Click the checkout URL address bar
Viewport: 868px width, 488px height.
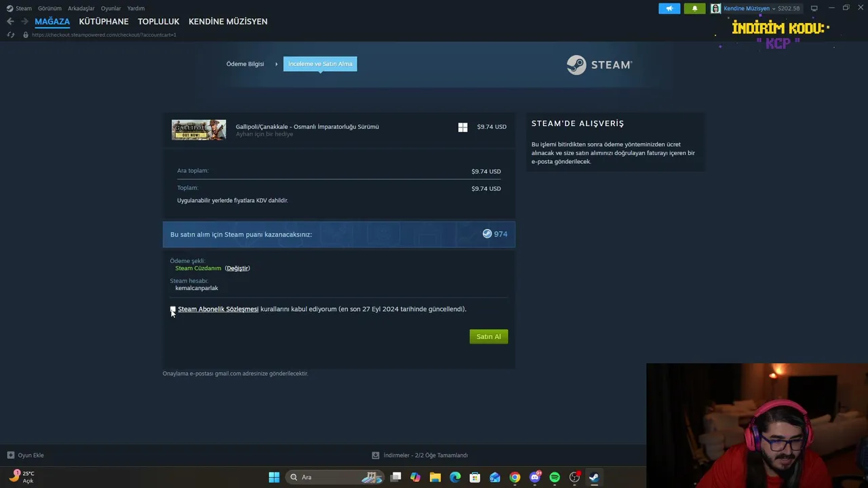tap(104, 35)
